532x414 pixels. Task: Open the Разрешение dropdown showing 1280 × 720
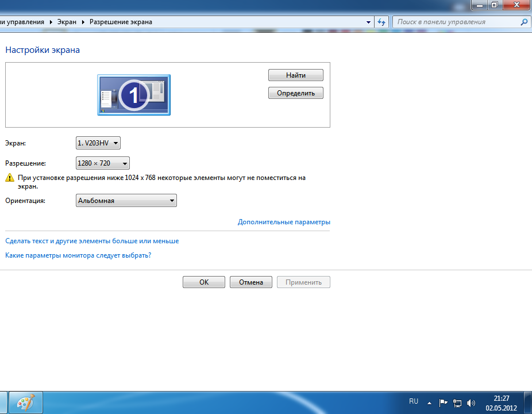click(x=102, y=163)
